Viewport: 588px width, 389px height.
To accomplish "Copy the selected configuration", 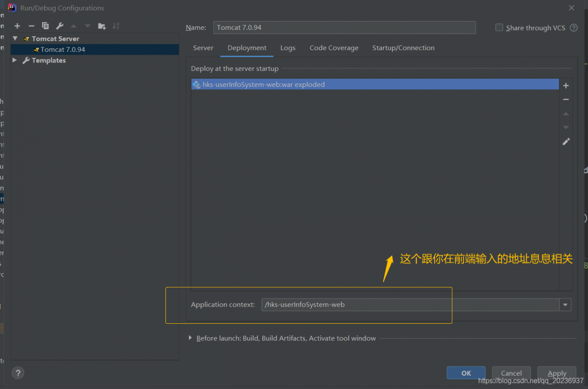I will (x=45, y=26).
